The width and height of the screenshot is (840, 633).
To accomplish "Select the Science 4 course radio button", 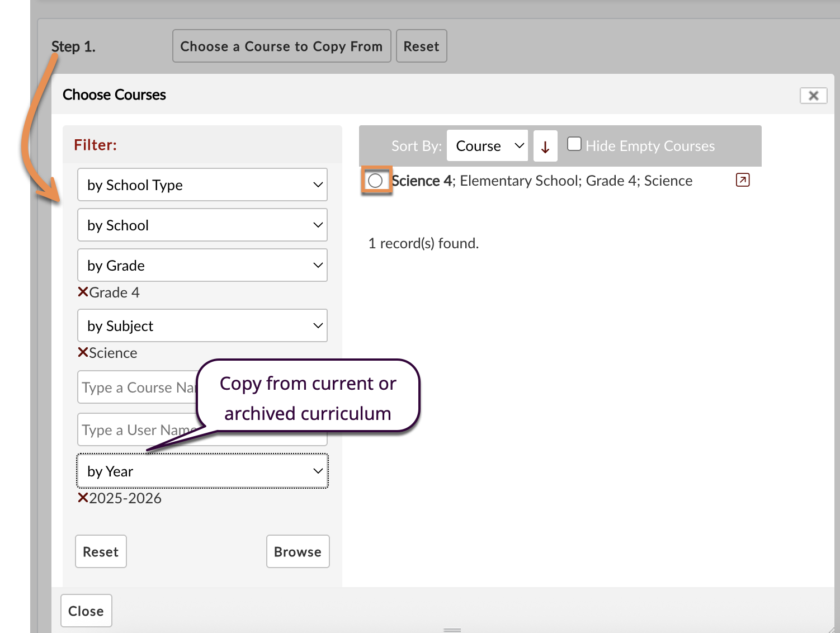I will click(x=375, y=181).
